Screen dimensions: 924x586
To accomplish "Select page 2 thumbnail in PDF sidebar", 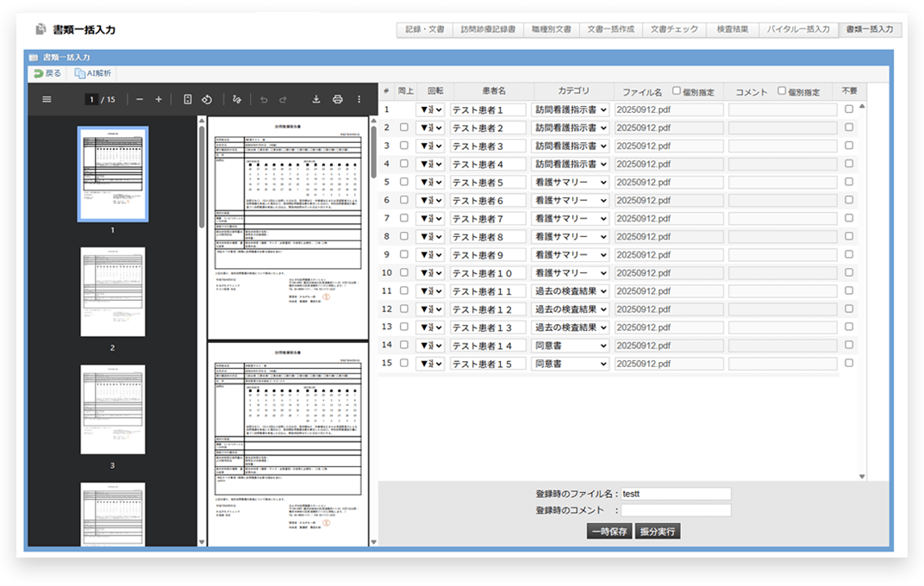I will point(113,293).
